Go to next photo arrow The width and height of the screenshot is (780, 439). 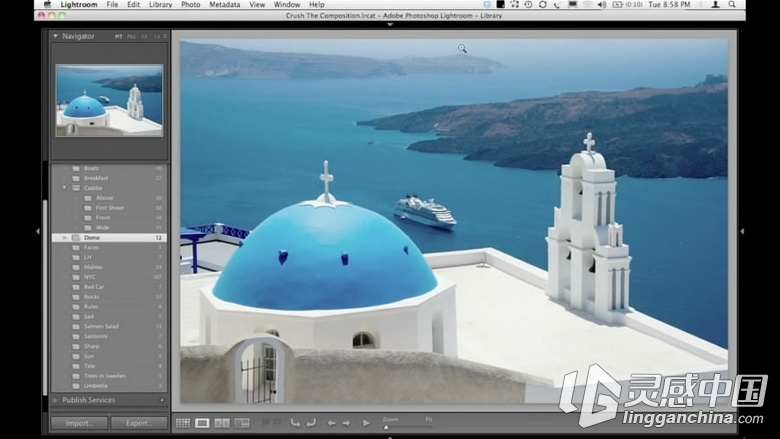click(x=346, y=423)
